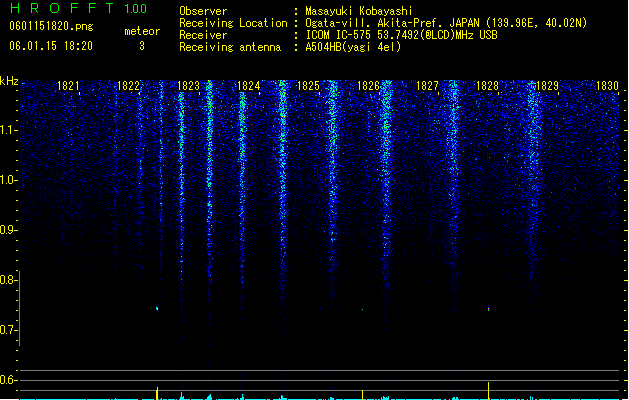Image resolution: width=629 pixels, height=400 pixels.
Task: Click the A504HB yagi antenna text
Action: pyautogui.click(x=353, y=47)
